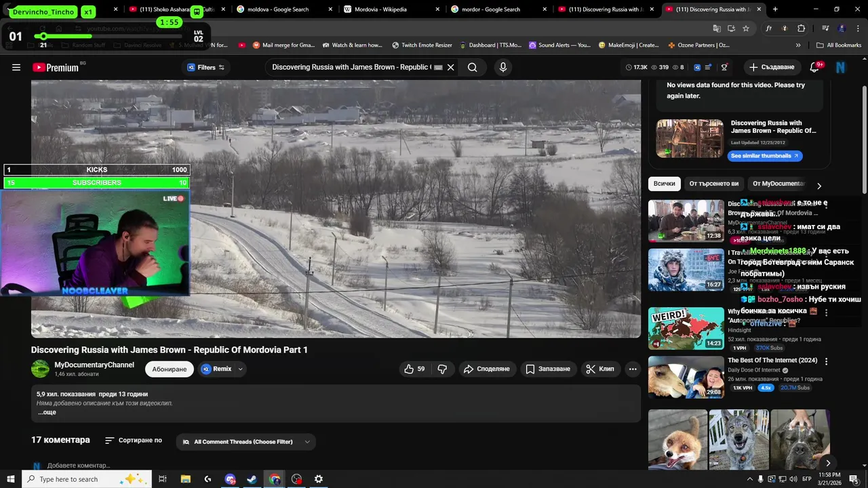Select the Всички chip
Screen dimensions: 868x488
click(665, 184)
